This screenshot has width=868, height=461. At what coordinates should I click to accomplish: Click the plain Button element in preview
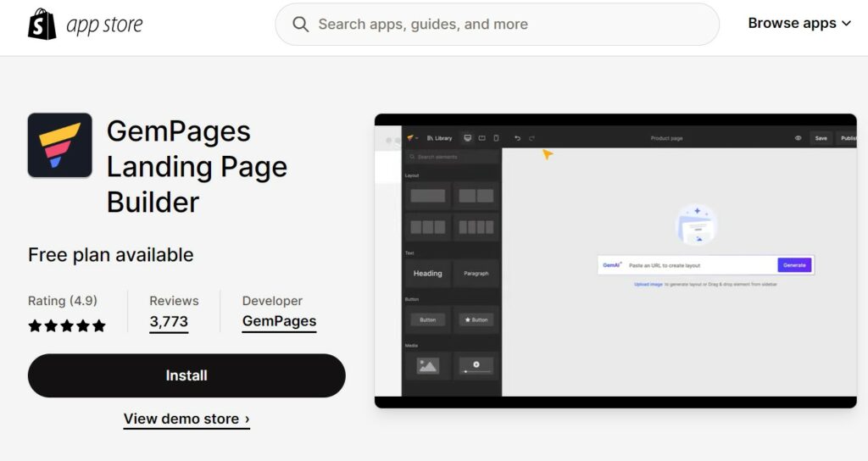point(428,319)
